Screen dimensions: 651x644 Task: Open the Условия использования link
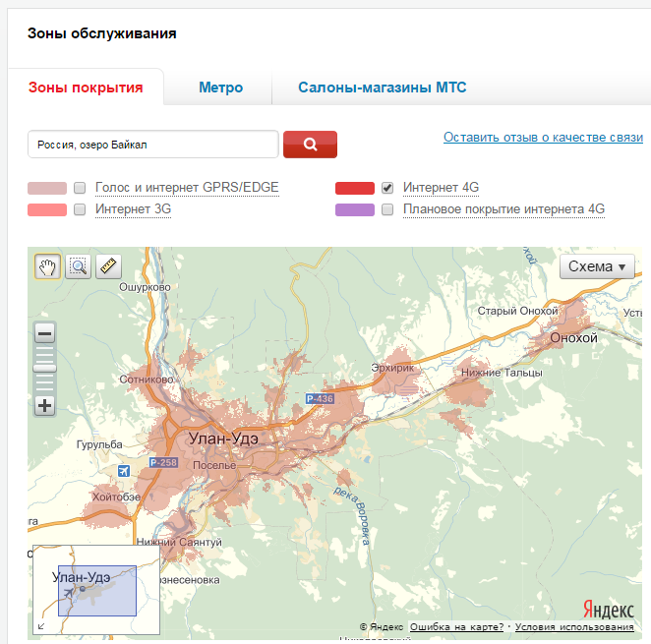point(574,627)
